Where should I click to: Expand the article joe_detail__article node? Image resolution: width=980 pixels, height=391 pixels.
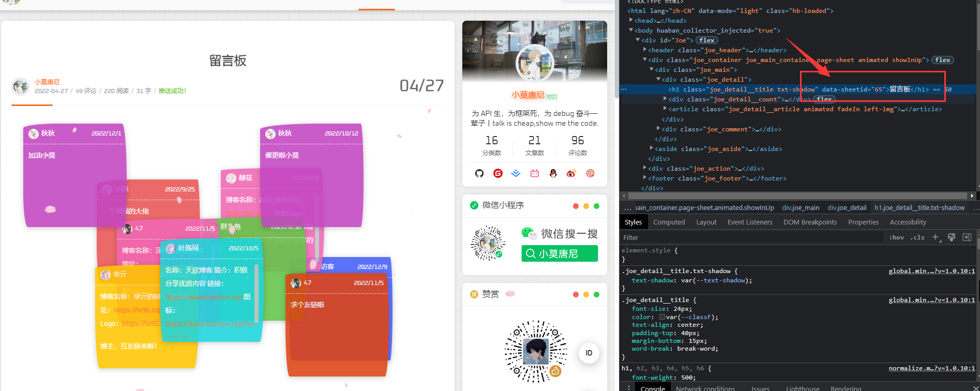point(665,109)
